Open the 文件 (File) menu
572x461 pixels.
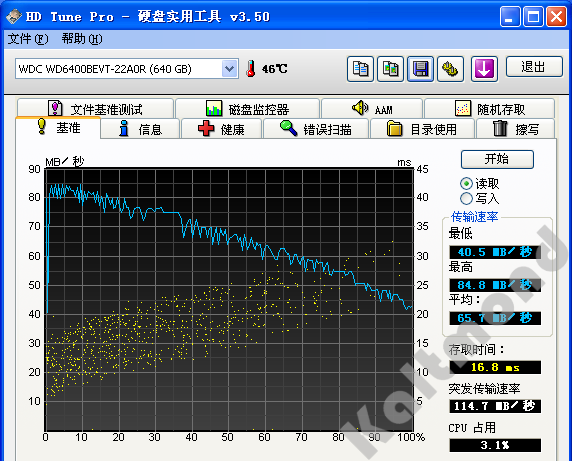click(28, 39)
